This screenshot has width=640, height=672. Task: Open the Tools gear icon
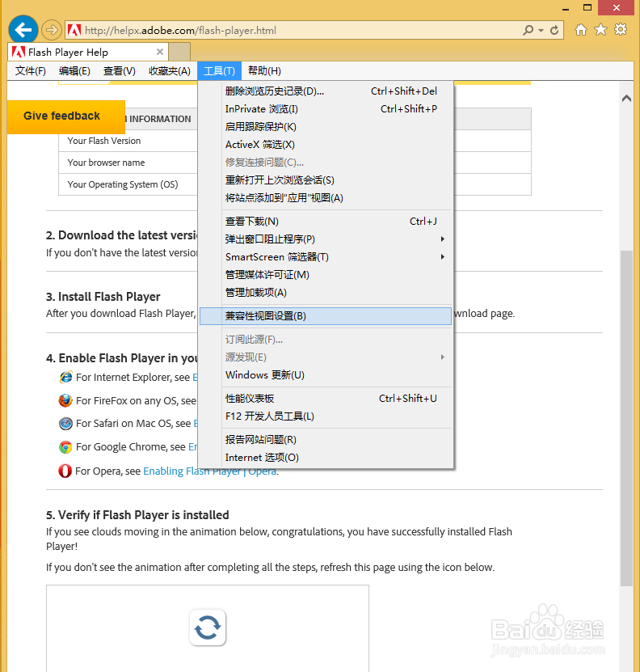point(621,29)
